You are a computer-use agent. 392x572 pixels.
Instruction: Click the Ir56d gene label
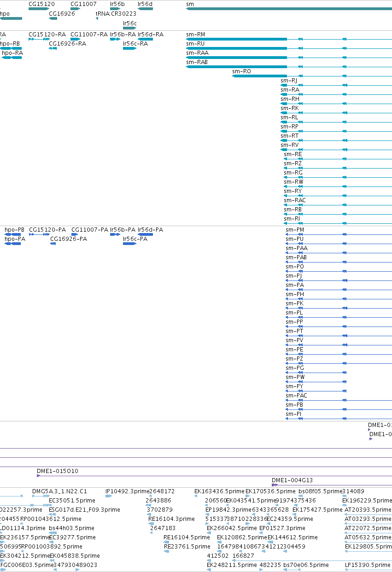tap(145, 4)
